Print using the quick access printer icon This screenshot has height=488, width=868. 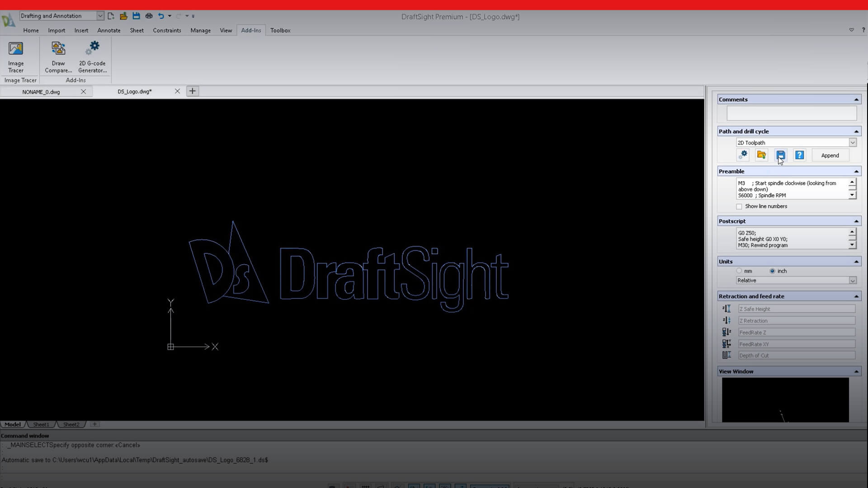tap(149, 16)
